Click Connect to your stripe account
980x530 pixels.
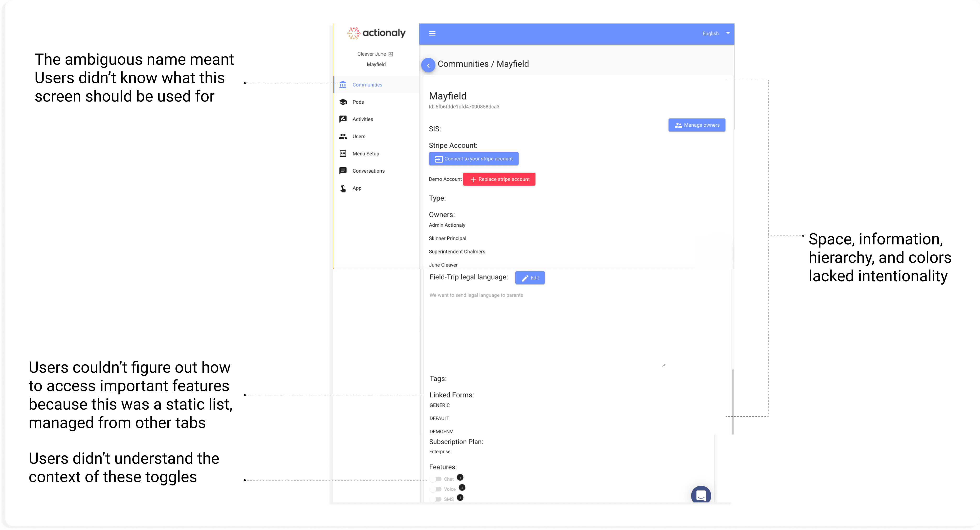[x=474, y=159]
